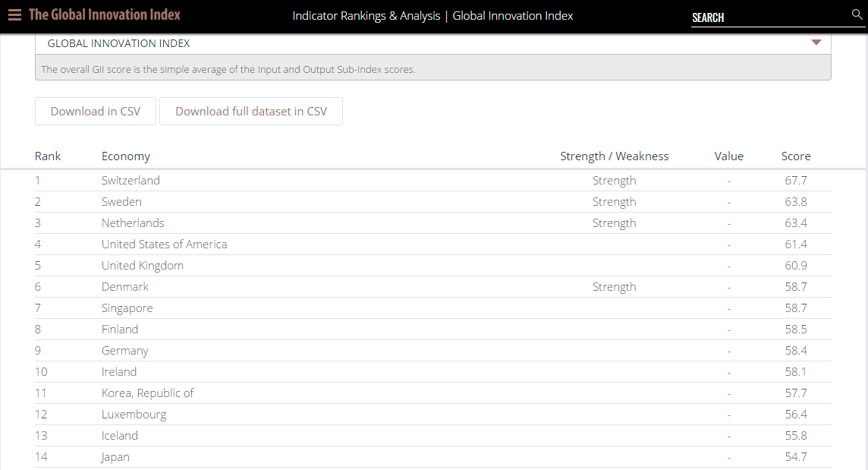Select the Korea, Republic of entry
Viewport: 868px width, 470px height.
pos(147,393)
